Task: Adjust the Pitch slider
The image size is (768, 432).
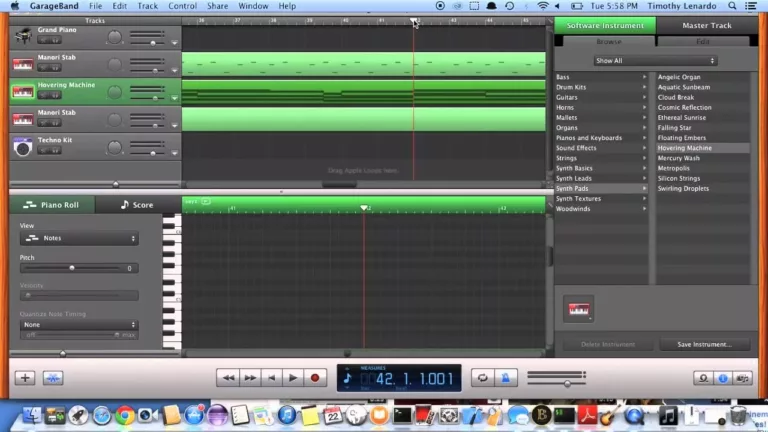Action: coord(72,268)
